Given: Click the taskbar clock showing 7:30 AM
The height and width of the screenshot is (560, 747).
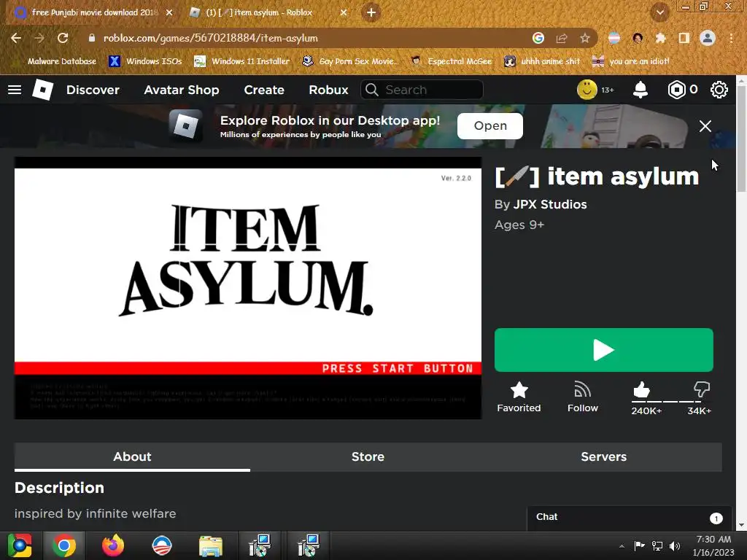Looking at the screenshot, I should point(713,545).
